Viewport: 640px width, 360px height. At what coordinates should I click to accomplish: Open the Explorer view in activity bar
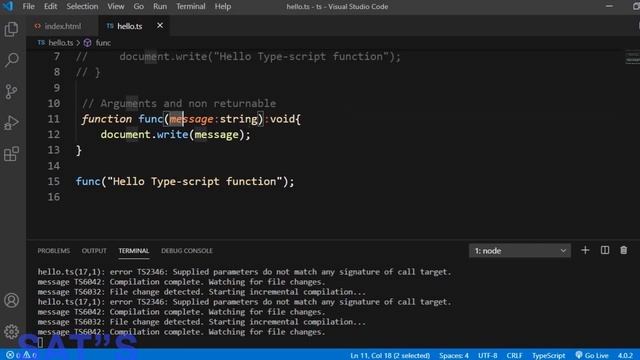point(11,29)
